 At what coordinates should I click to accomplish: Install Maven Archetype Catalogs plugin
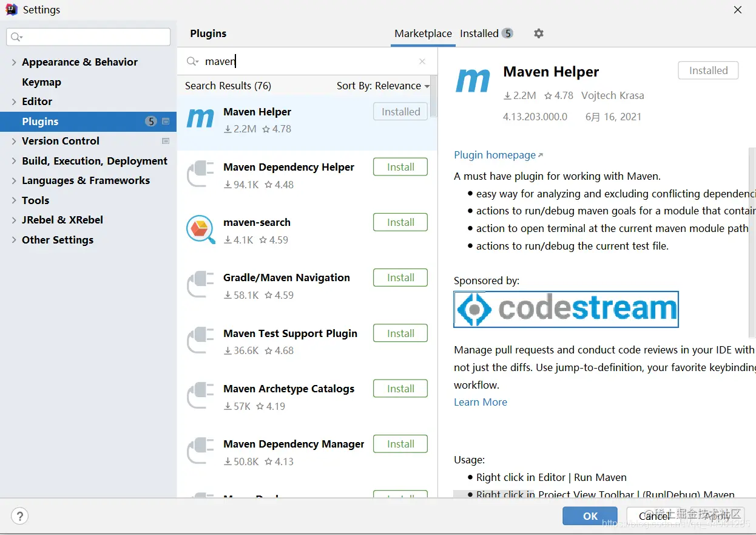click(400, 389)
